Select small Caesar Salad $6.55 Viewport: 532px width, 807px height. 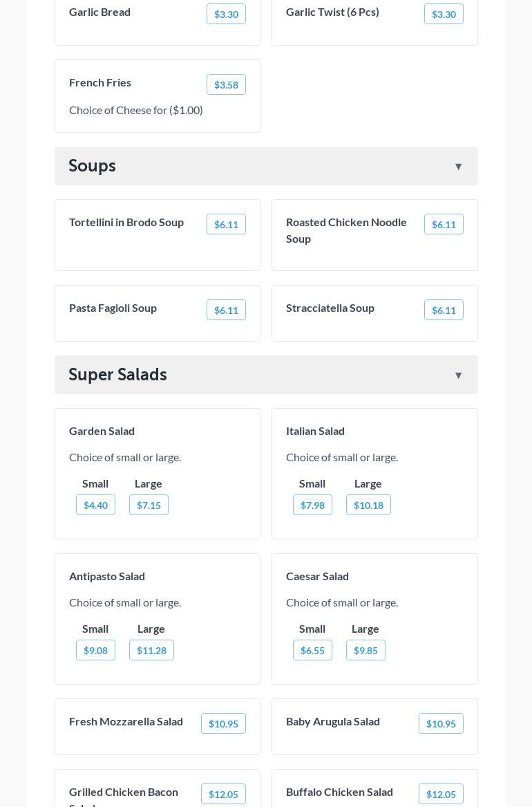[x=312, y=650]
